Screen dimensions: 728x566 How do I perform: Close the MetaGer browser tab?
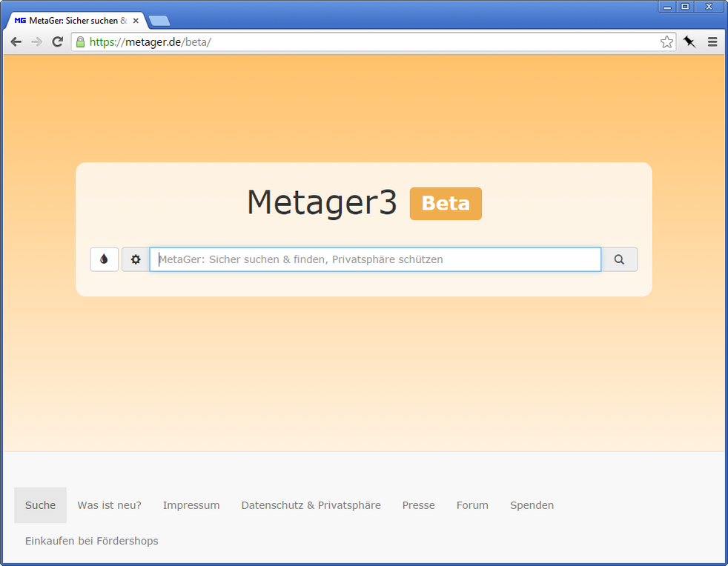136,21
